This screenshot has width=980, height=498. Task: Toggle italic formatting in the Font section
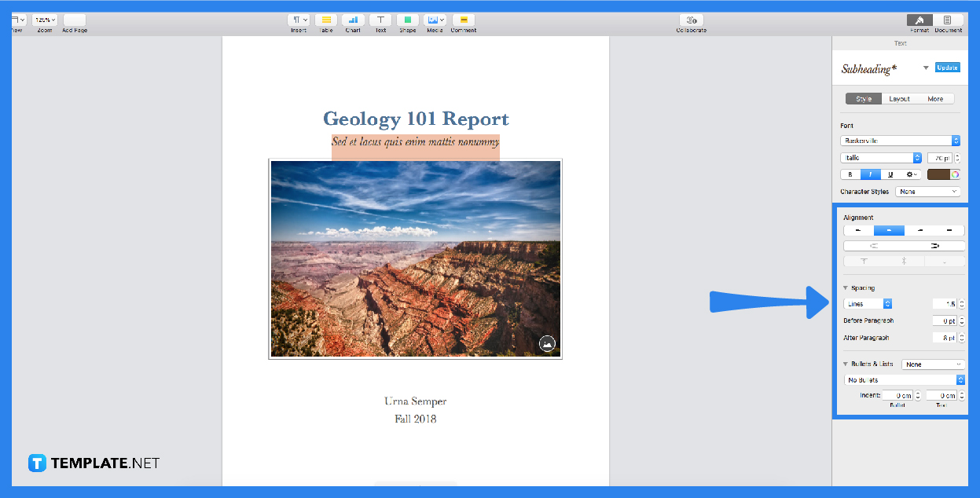[x=869, y=174]
